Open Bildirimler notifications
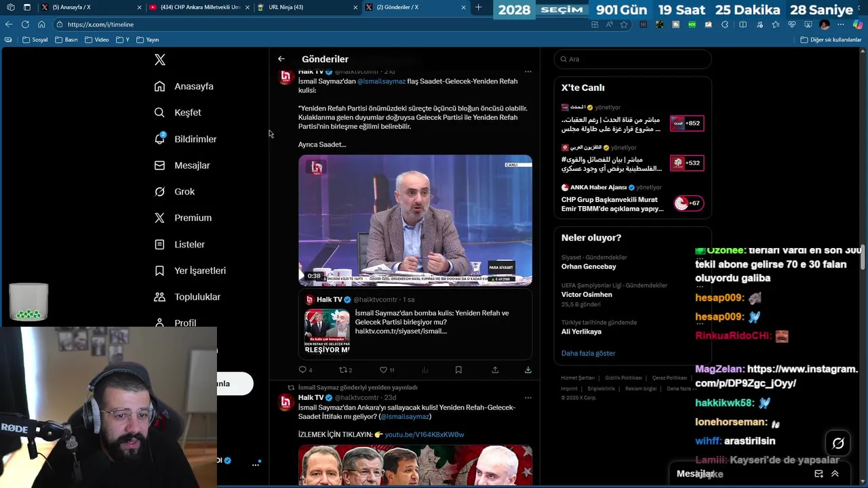The image size is (868, 488). point(186,139)
